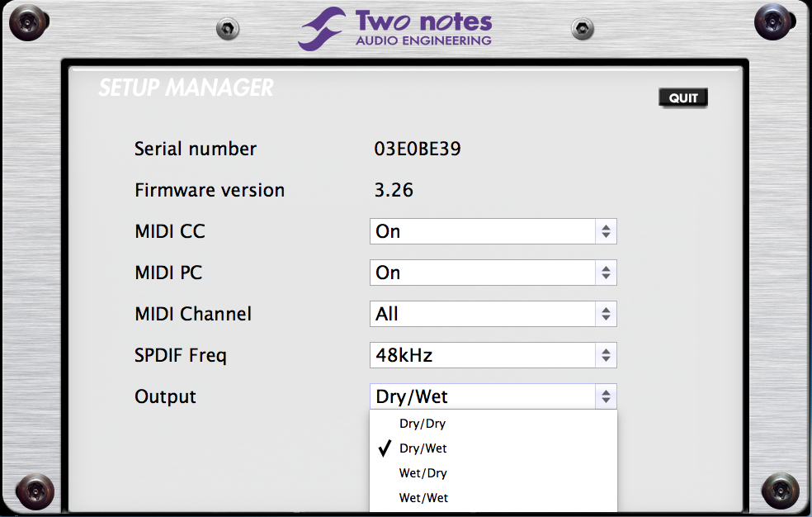Expand the MIDI PC dropdown
The height and width of the screenshot is (517, 812).
[x=493, y=273]
